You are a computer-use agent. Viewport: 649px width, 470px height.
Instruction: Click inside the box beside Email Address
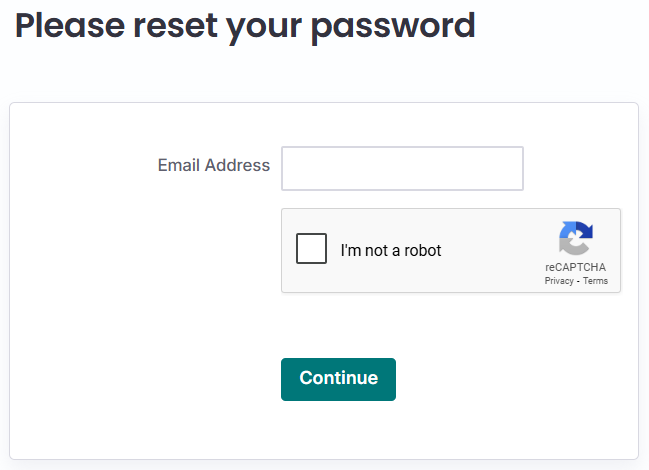point(402,168)
